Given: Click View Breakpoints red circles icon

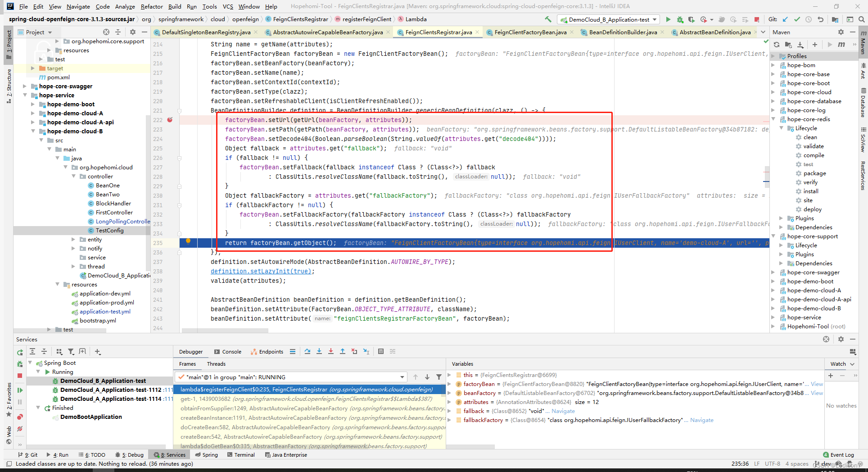Looking at the screenshot, I should coord(20,417).
